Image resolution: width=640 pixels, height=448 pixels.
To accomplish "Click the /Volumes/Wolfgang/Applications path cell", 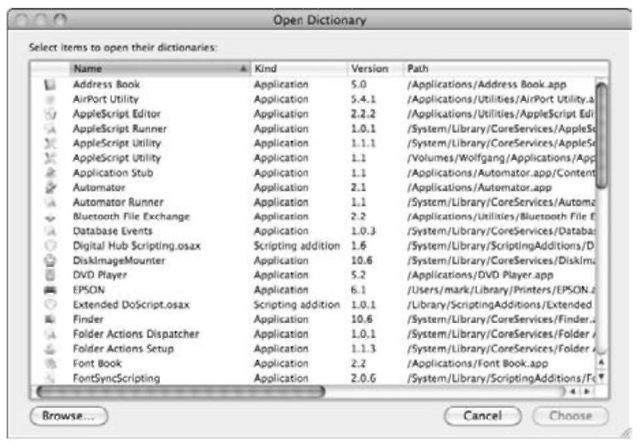I will (501, 158).
